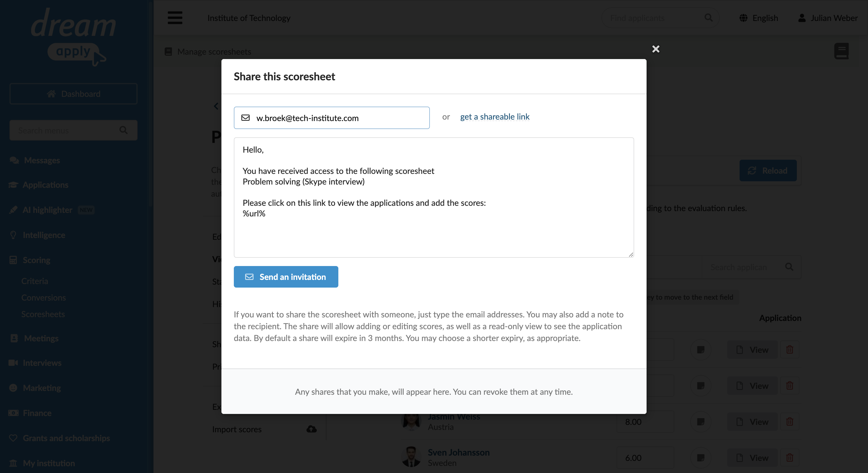
Task: Open Messages in sidebar
Action: pos(42,160)
